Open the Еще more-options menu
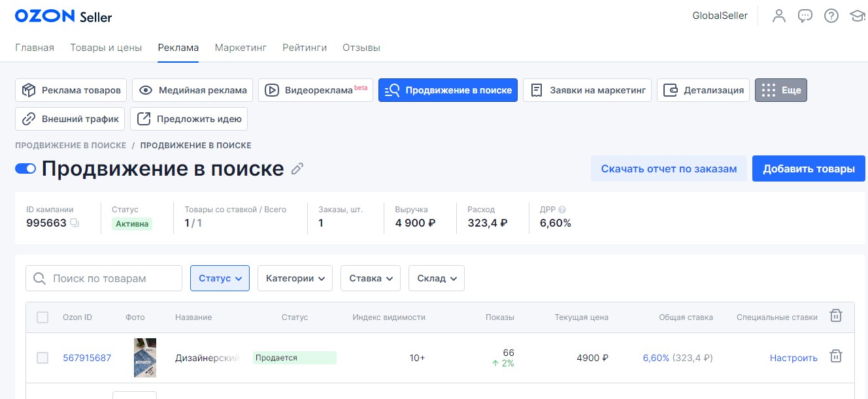868x399 pixels. (x=781, y=90)
